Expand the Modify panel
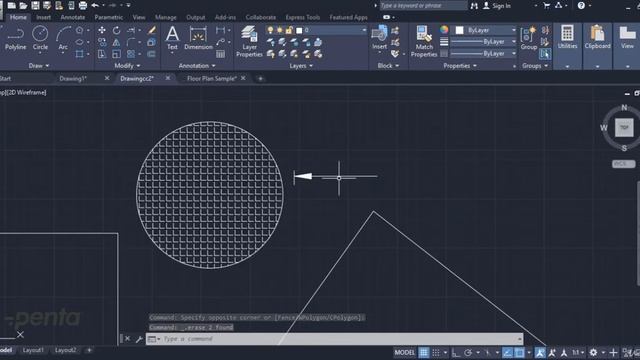640x360 pixels. [127, 66]
